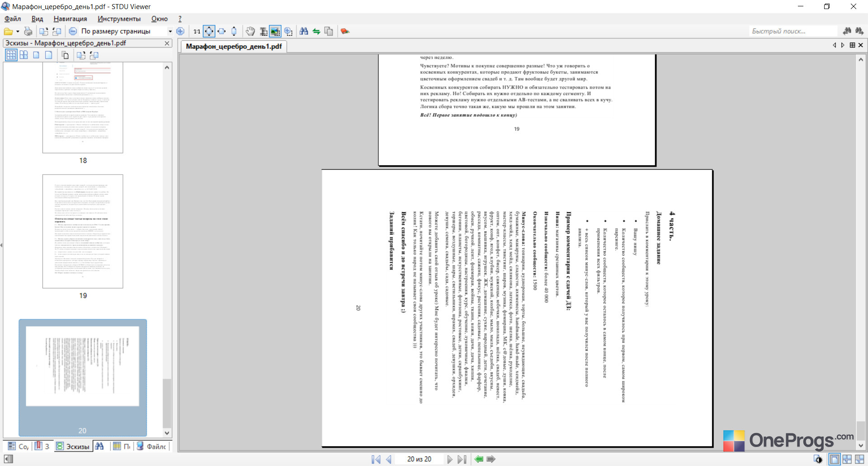Switch to the Эскизы panel tab
Screen dimensions: 868x466
73,447
